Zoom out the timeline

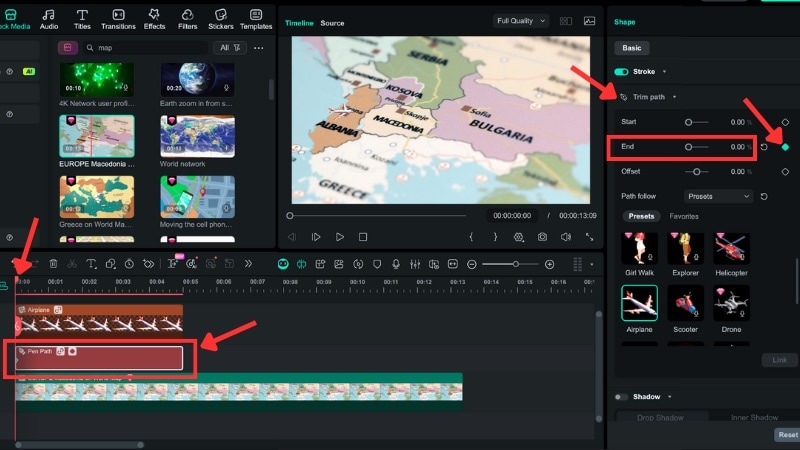pos(472,264)
